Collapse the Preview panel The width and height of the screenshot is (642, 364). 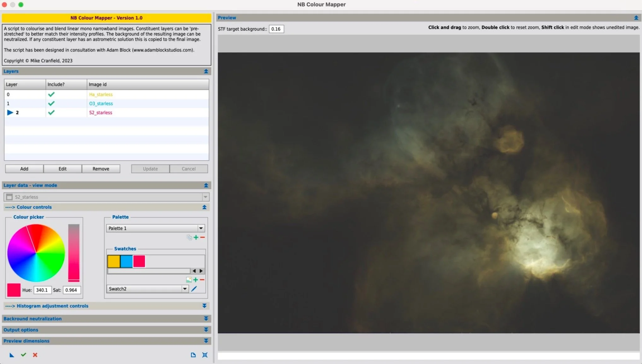[x=635, y=18]
